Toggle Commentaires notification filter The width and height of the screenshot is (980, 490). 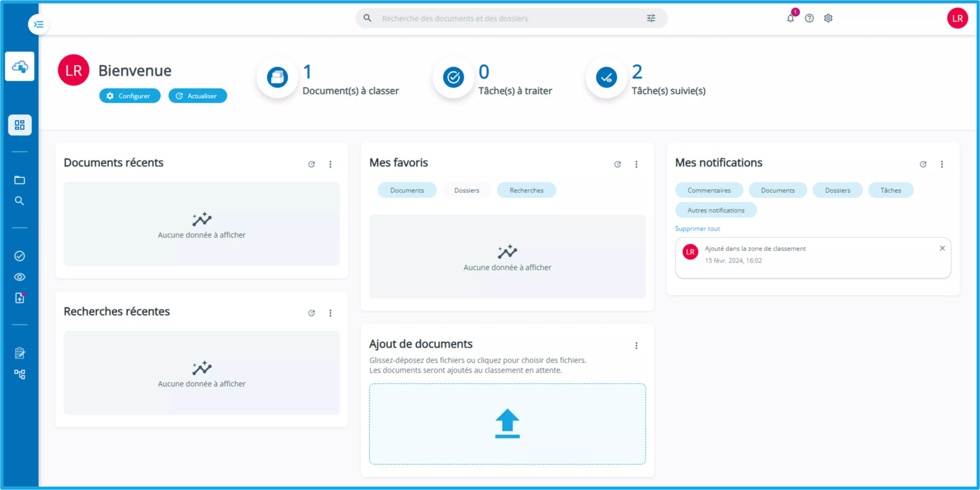(709, 190)
